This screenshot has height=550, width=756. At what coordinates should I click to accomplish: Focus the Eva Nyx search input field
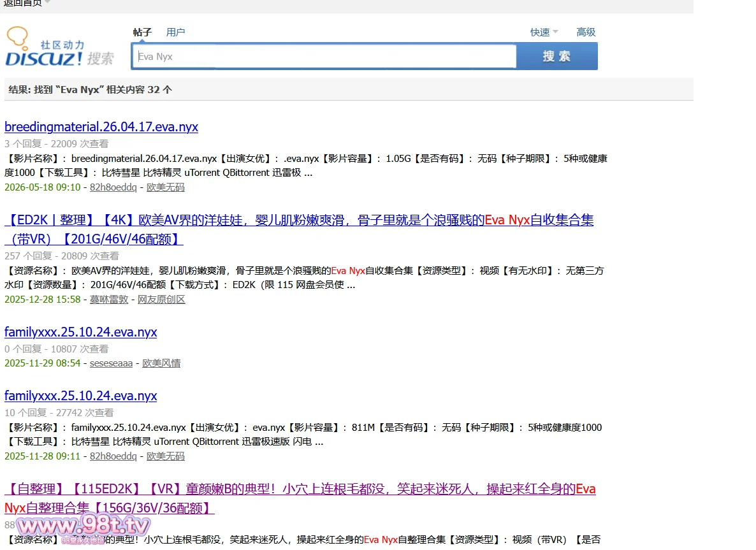(324, 56)
